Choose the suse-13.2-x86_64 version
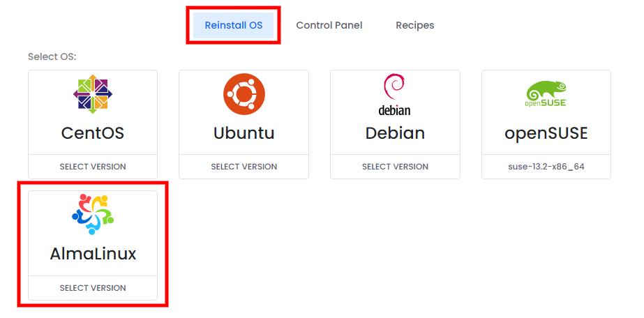The height and width of the screenshot is (318, 644). point(546,167)
